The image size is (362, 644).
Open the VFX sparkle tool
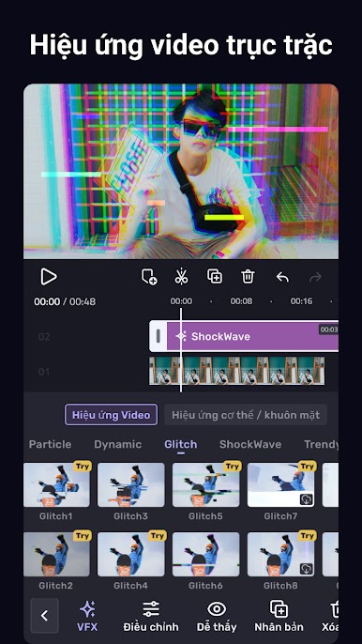[x=87, y=616]
